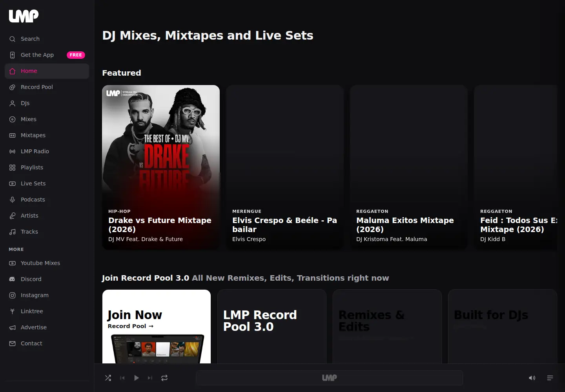Go to the Advertise page
Image resolution: width=565 pixels, height=392 pixels.
(47, 327)
